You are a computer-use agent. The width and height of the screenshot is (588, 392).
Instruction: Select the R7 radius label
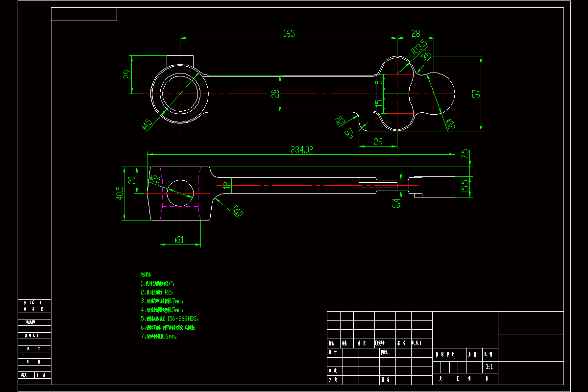click(x=350, y=132)
